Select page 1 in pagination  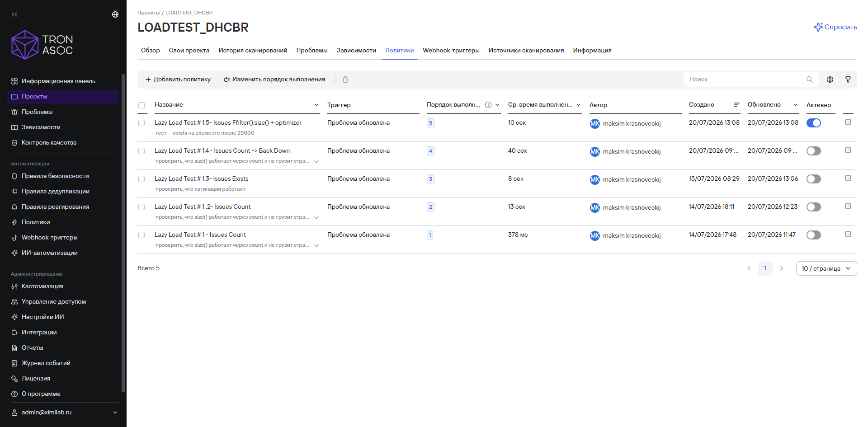click(765, 268)
